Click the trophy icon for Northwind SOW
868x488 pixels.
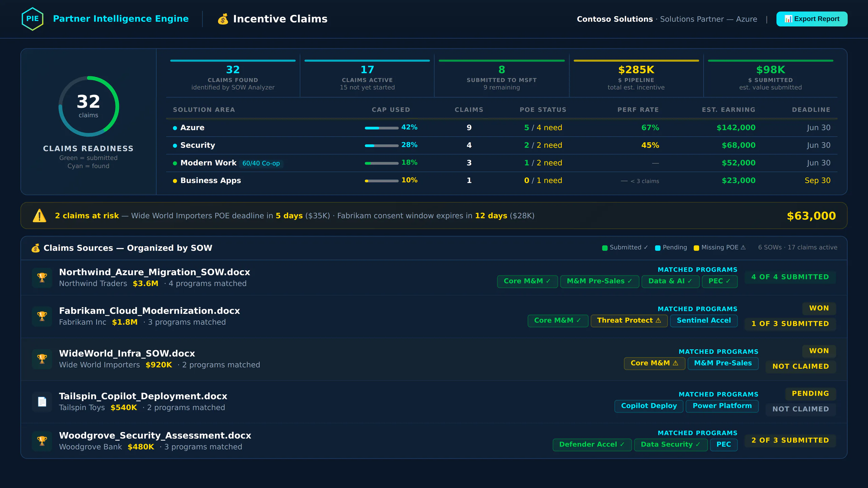[42, 278]
